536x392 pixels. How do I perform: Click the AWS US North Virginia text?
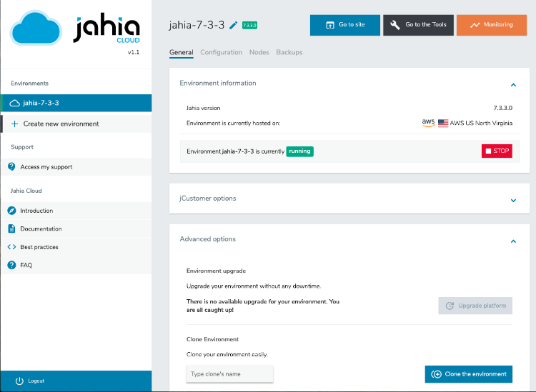[x=481, y=124]
